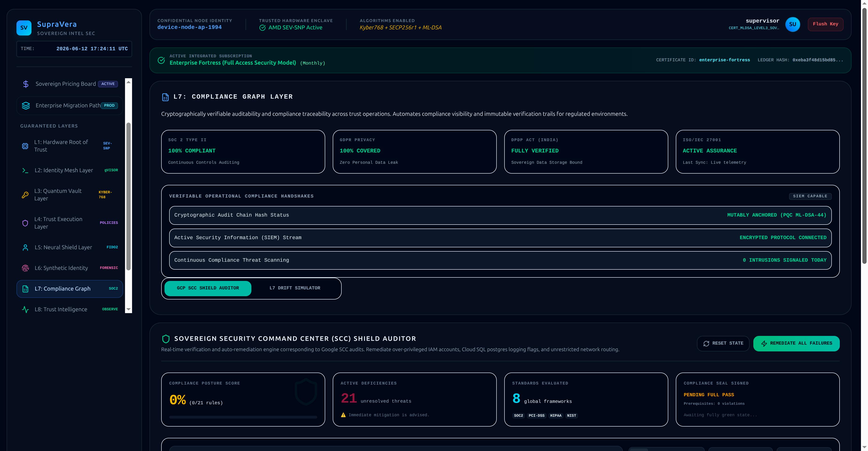The width and height of the screenshot is (868, 451).
Task: Click the FORENSIC tag on L6
Action: pyautogui.click(x=109, y=268)
